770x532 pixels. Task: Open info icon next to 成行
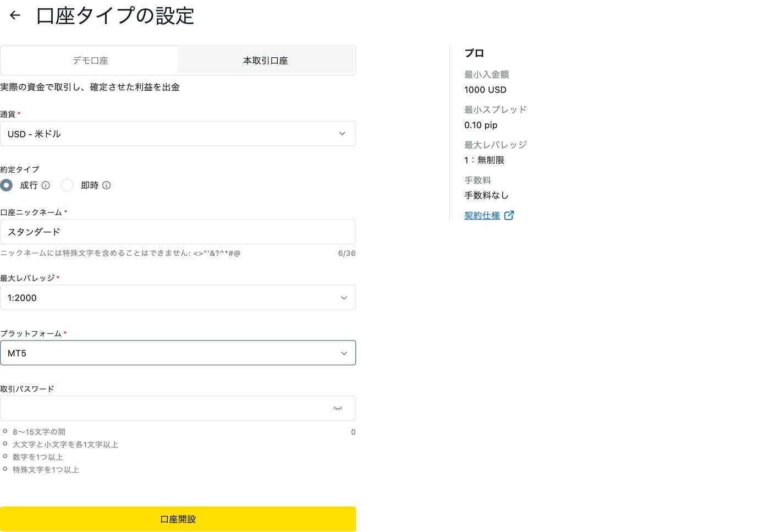46,185
